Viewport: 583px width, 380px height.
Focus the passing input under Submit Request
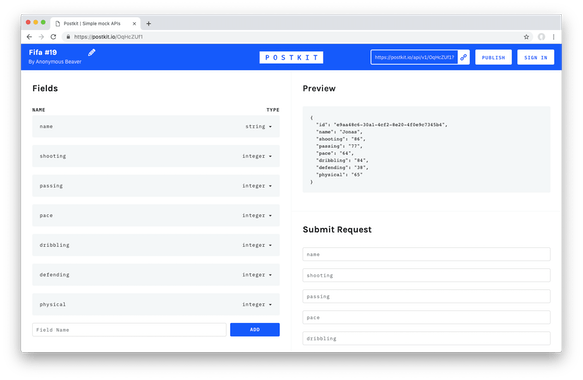pyautogui.click(x=426, y=296)
